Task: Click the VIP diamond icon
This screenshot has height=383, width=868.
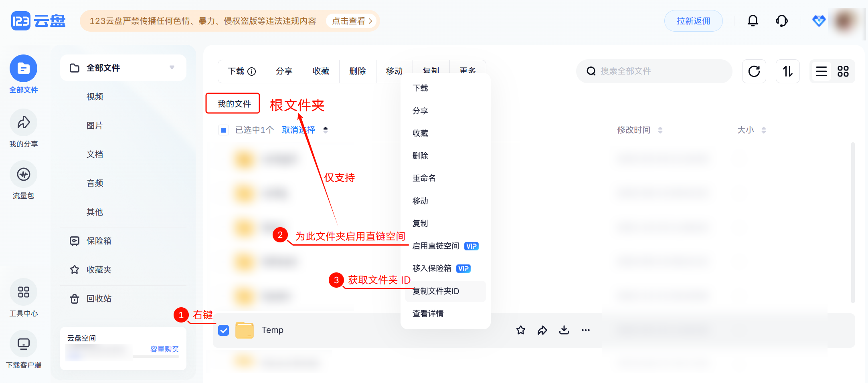Action: coord(818,21)
